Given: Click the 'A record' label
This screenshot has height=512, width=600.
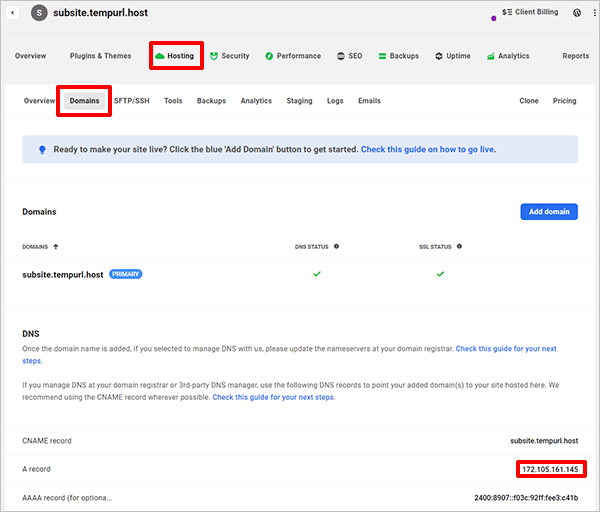Looking at the screenshot, I should [36, 469].
